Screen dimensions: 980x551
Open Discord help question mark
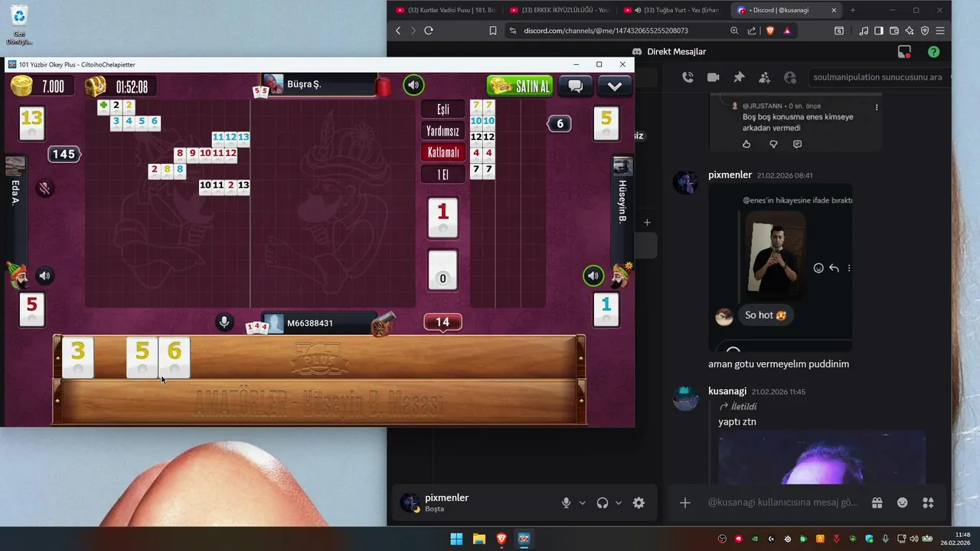tap(933, 52)
